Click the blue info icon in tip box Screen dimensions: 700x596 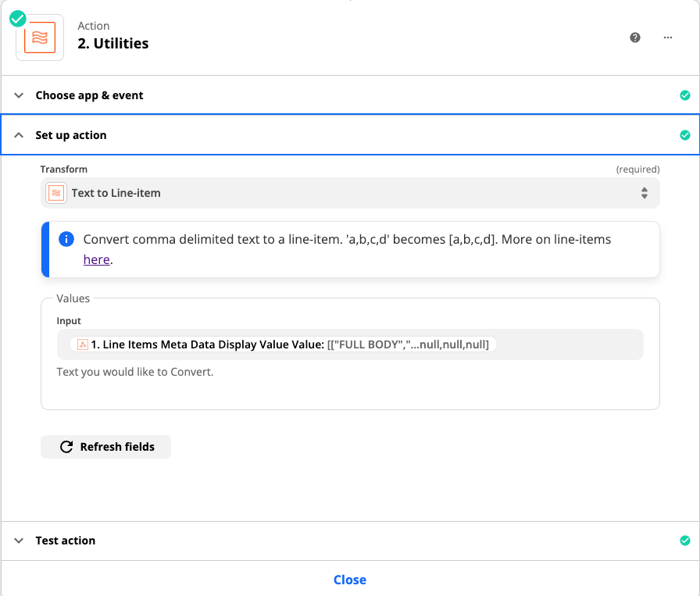click(66, 239)
